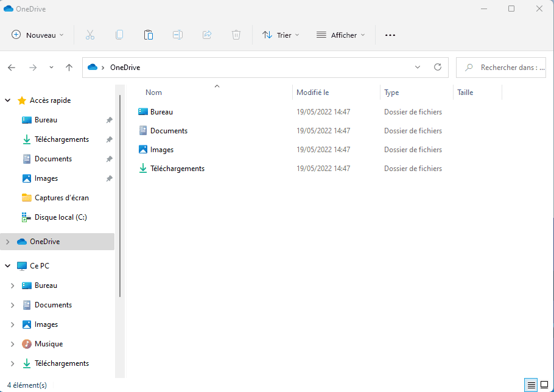Click the Share icon in toolbar
This screenshot has width=554, height=392.
tap(207, 35)
